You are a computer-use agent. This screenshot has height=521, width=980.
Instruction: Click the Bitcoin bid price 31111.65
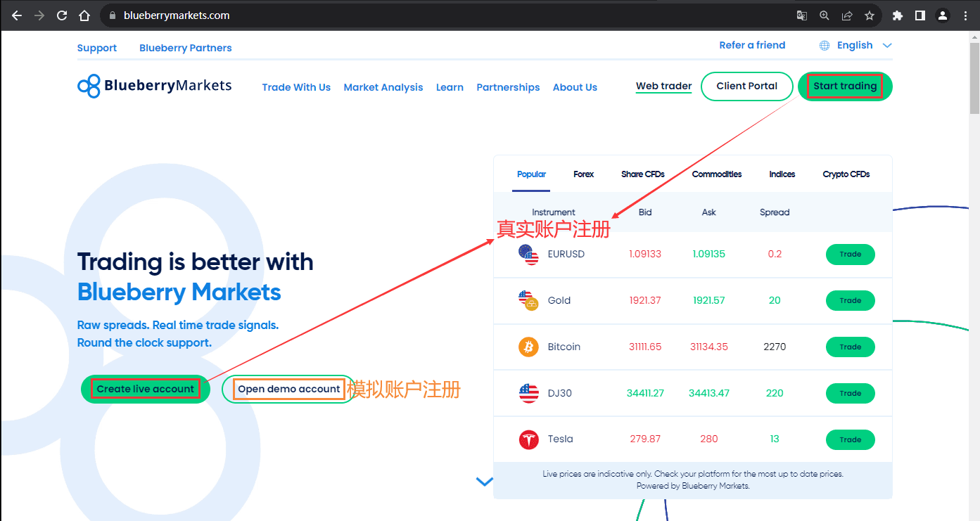tap(645, 347)
